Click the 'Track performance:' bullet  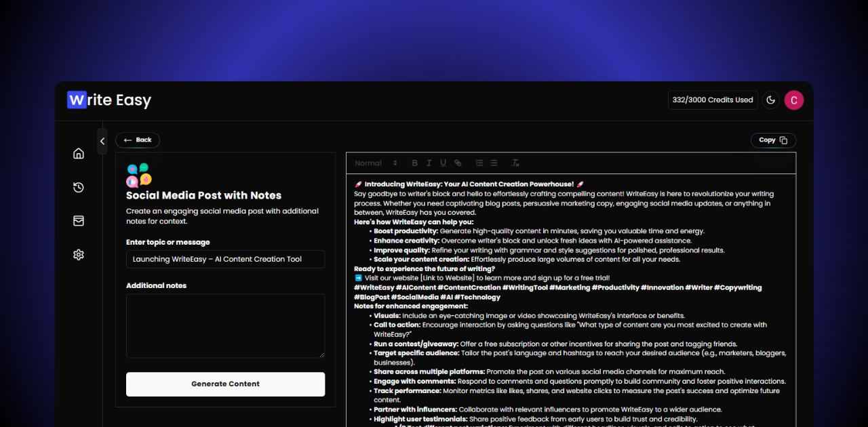click(x=576, y=396)
